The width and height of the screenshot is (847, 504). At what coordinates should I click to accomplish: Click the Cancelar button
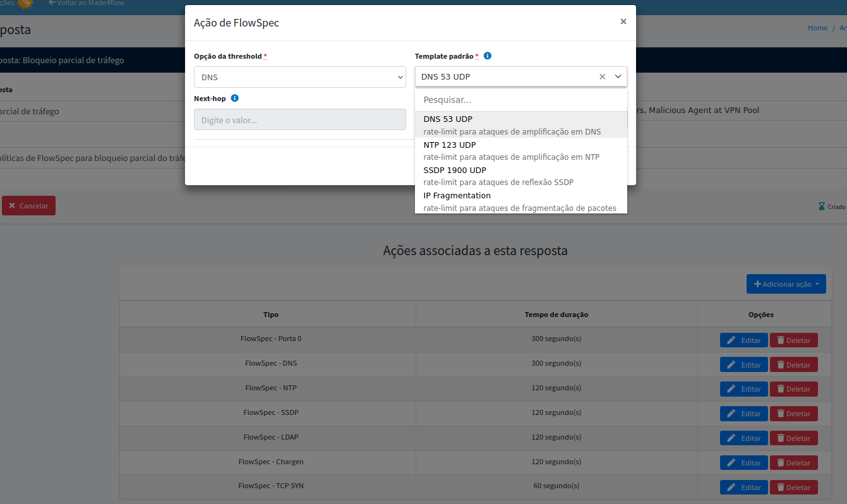(28, 205)
